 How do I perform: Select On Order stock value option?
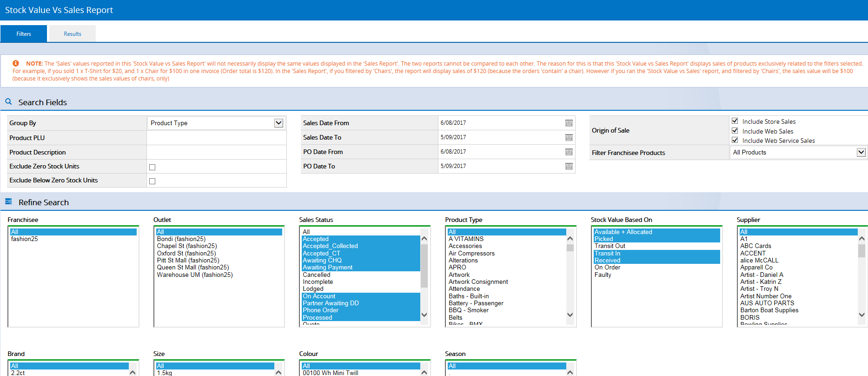(x=657, y=268)
